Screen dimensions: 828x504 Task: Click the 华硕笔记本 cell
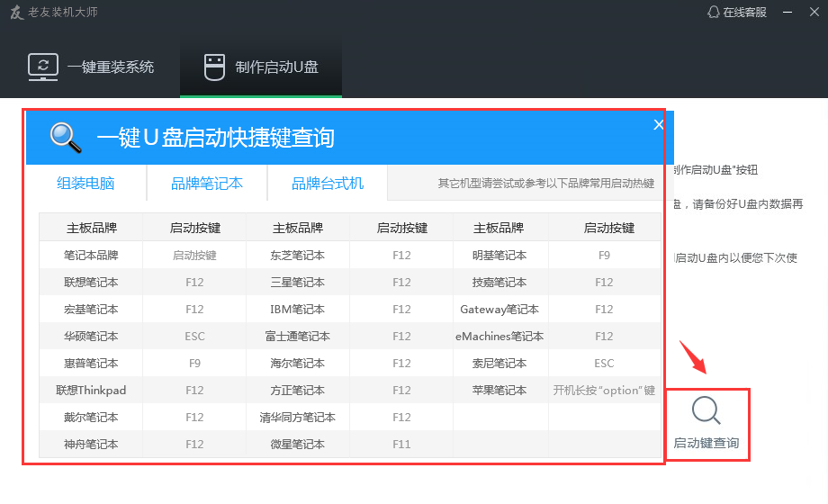pyautogui.click(x=91, y=336)
